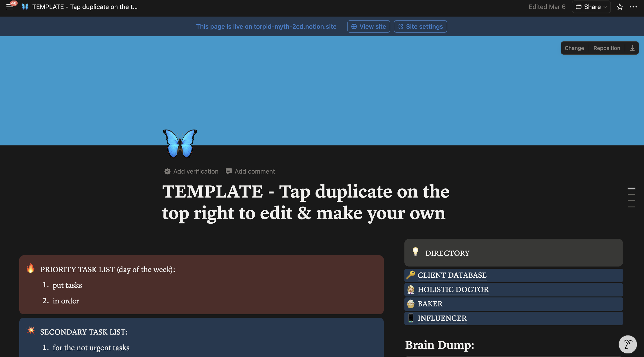644x357 pixels.
Task: Click the Add comment speech bubble icon
Action: [229, 171]
